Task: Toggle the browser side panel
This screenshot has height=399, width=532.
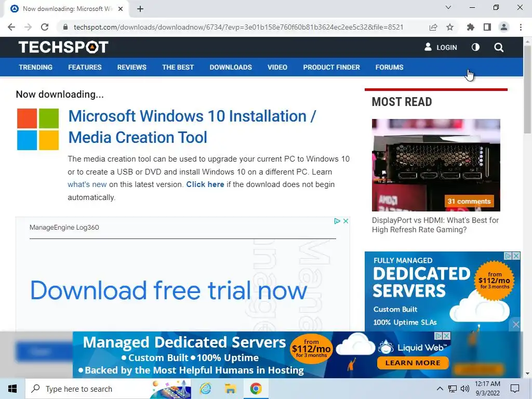Action: (487, 27)
